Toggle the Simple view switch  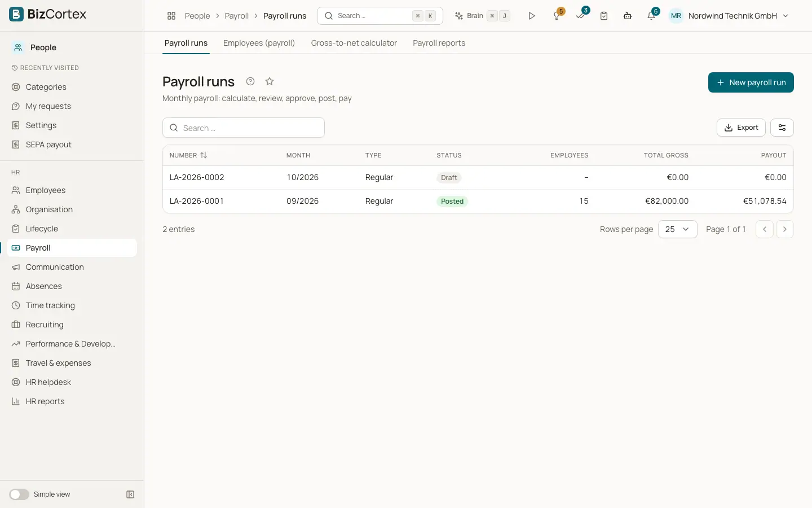(x=19, y=494)
